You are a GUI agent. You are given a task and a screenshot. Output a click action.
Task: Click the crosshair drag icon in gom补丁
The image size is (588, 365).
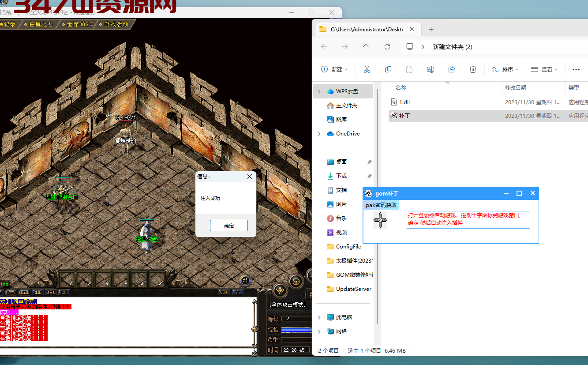380,220
